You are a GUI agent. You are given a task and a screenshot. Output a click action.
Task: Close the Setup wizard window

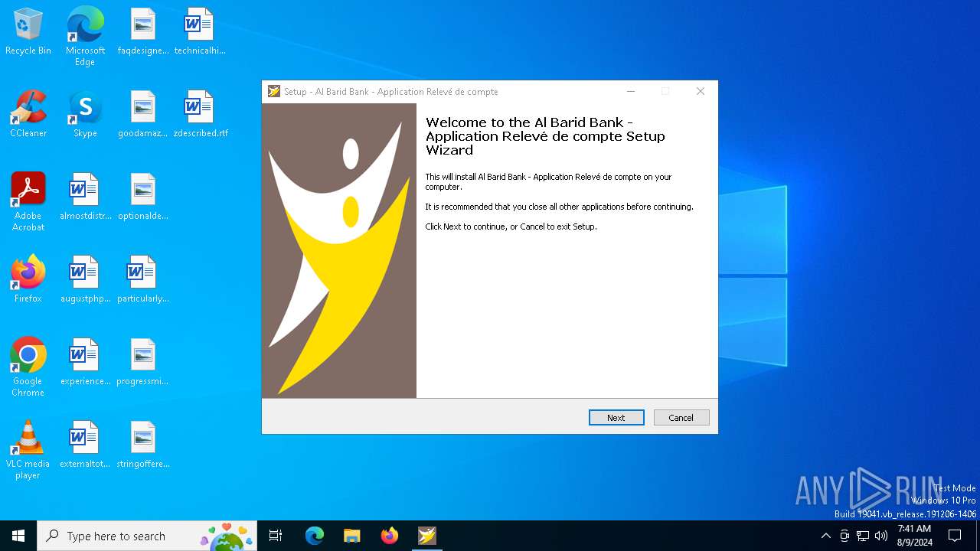click(700, 91)
